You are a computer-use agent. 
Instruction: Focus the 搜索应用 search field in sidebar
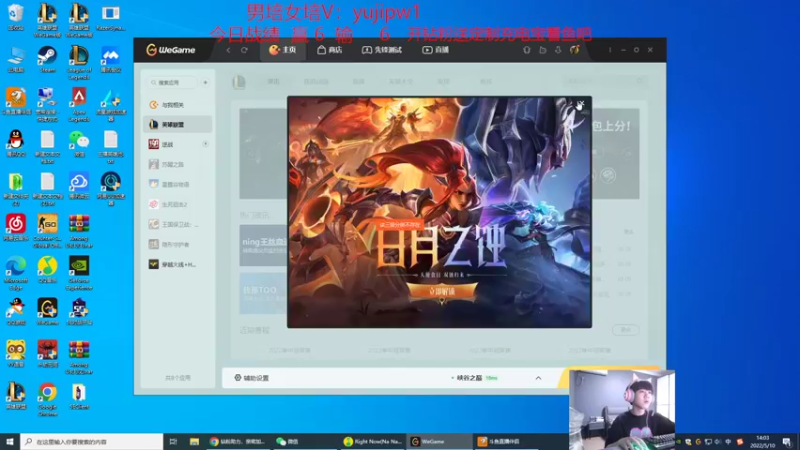[171, 82]
